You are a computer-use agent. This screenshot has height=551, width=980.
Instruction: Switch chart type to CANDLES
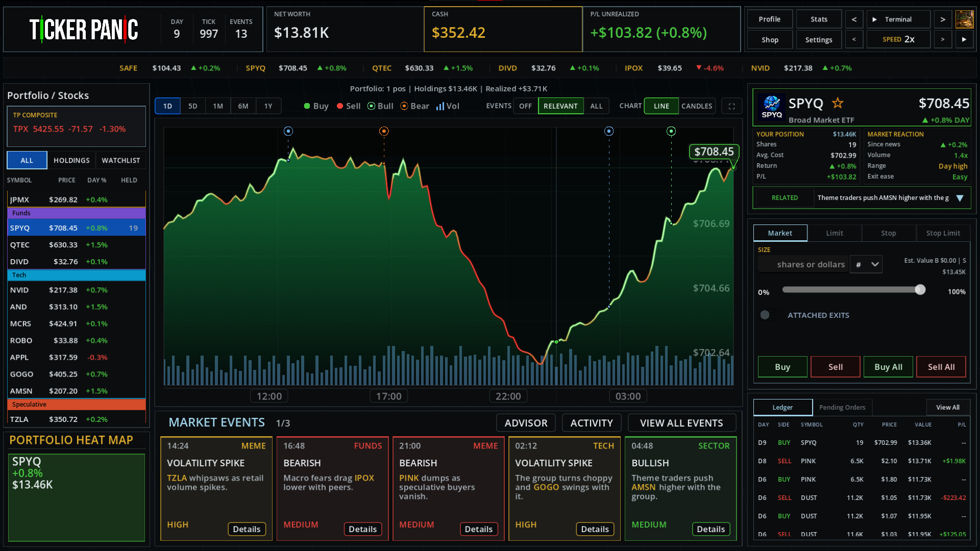tap(697, 106)
